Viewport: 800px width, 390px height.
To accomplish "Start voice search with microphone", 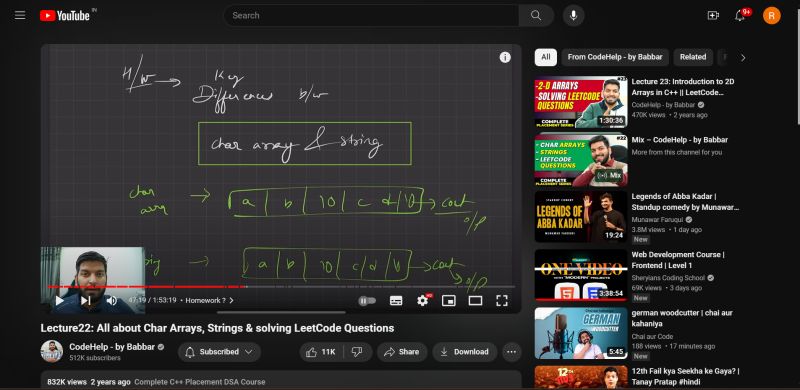I will click(573, 15).
